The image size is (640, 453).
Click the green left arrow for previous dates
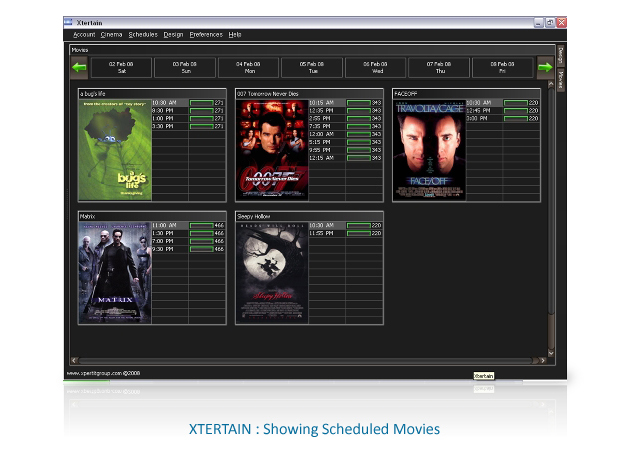pos(79,67)
